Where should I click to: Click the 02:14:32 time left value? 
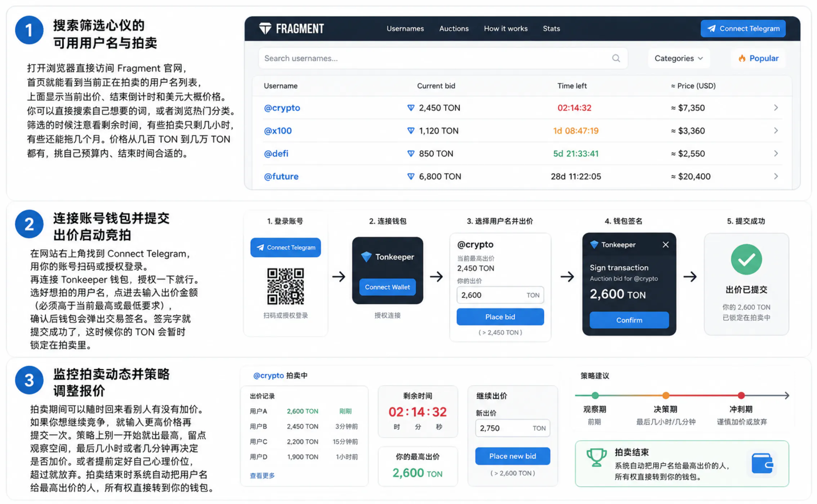tap(574, 108)
